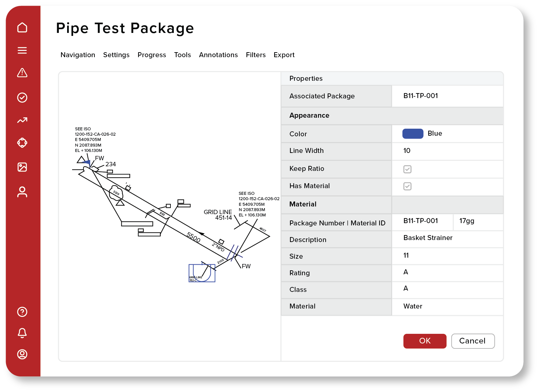Toggle the Keep Ratio checkbox
This screenshot has width=539, height=392.
(408, 169)
